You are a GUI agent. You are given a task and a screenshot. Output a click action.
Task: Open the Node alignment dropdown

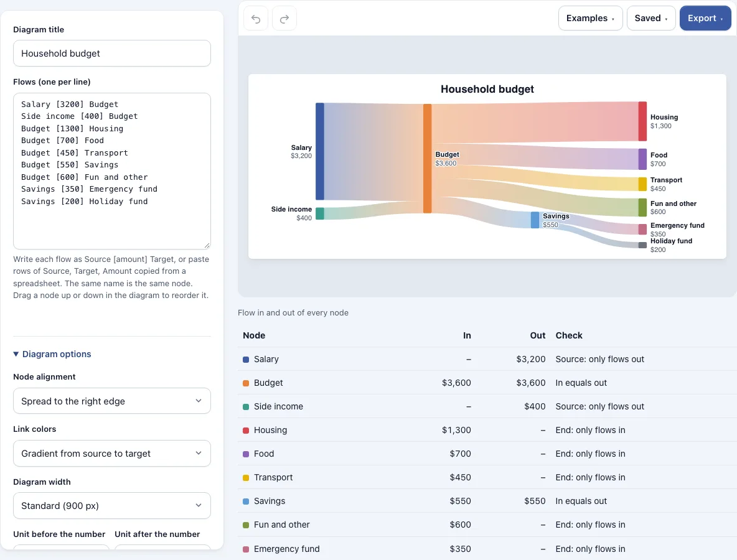112,401
